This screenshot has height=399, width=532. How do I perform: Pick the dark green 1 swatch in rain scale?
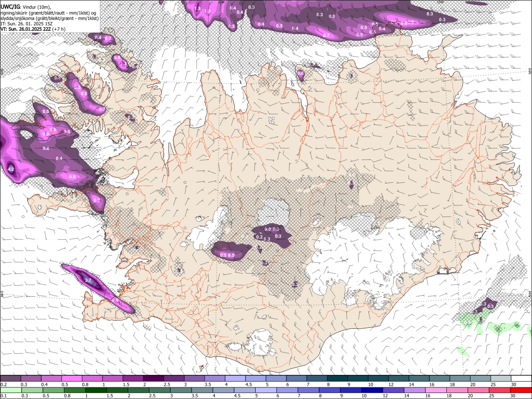tap(96, 390)
